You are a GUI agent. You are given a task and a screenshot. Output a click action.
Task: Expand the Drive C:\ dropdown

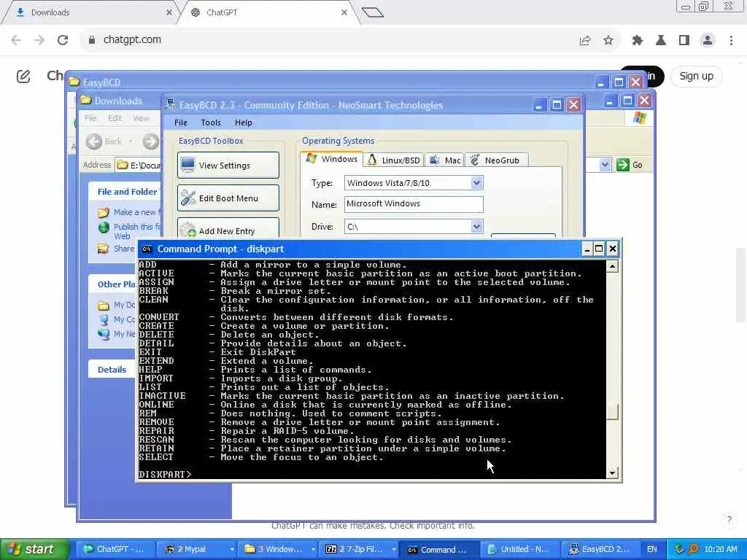click(x=476, y=227)
